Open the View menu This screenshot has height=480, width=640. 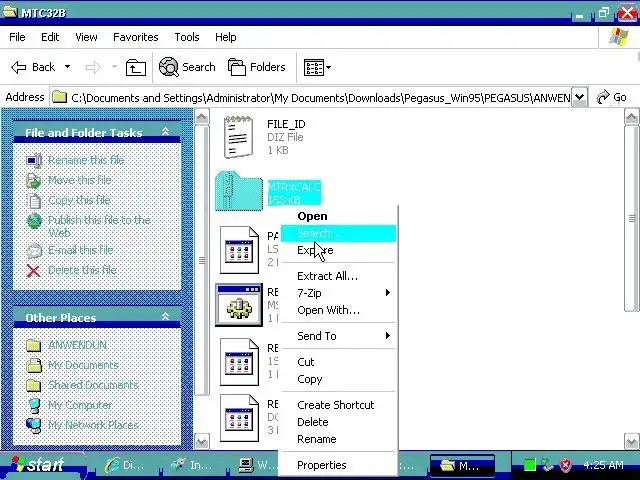coord(86,37)
